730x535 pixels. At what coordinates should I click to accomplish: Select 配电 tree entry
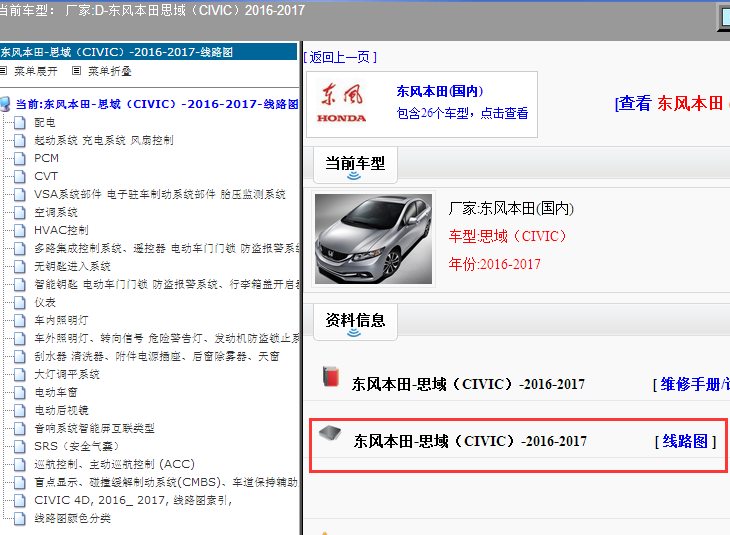click(45, 123)
